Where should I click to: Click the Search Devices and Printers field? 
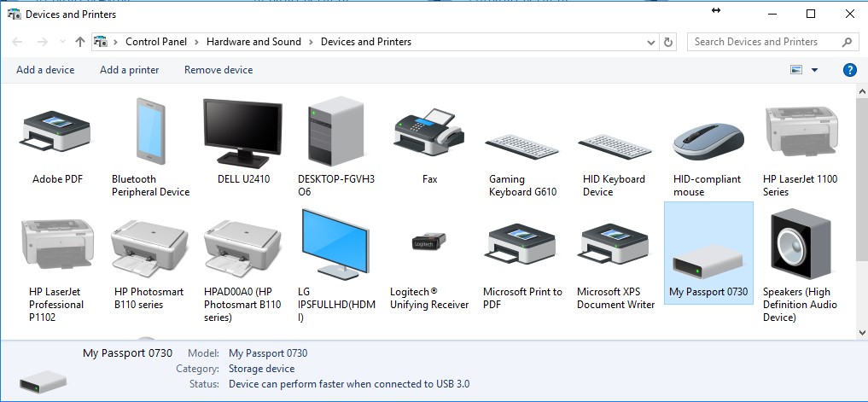(772, 42)
